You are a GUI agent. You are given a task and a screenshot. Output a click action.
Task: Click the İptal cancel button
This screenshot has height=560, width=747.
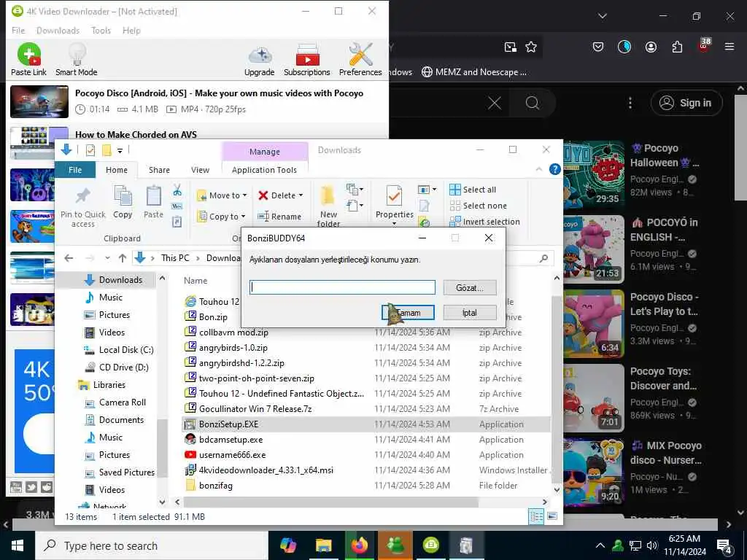[x=470, y=313]
